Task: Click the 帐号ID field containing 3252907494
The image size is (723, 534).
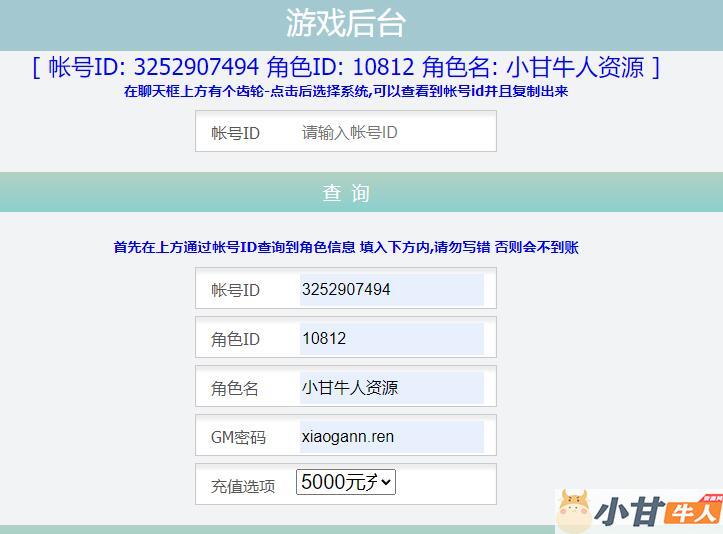Action: [x=391, y=290]
